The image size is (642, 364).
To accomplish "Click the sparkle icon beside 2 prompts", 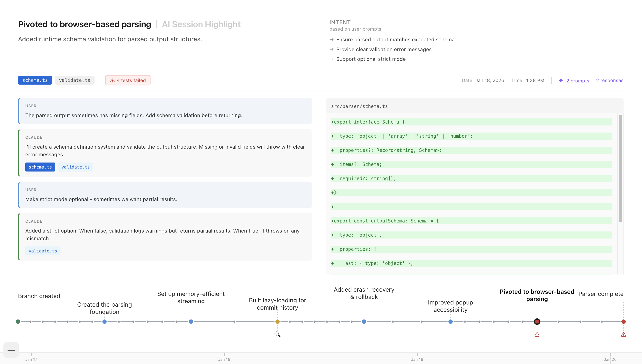I will coord(561,81).
